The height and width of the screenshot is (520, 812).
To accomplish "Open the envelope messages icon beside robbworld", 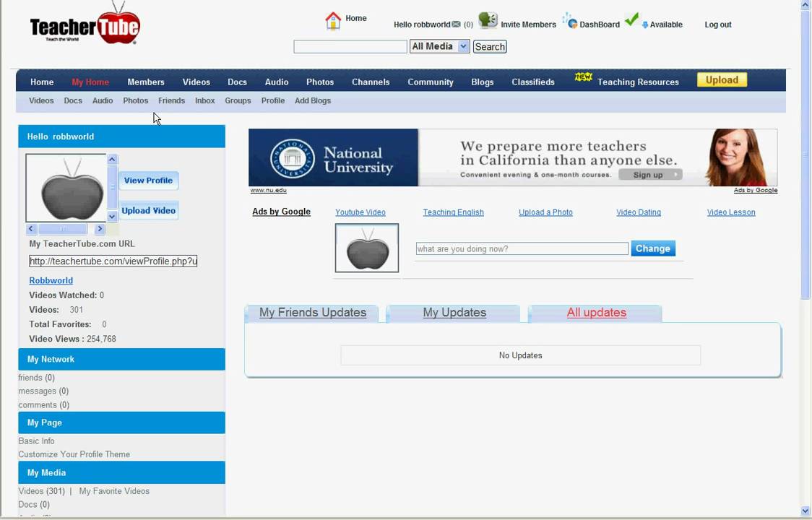I will [457, 25].
